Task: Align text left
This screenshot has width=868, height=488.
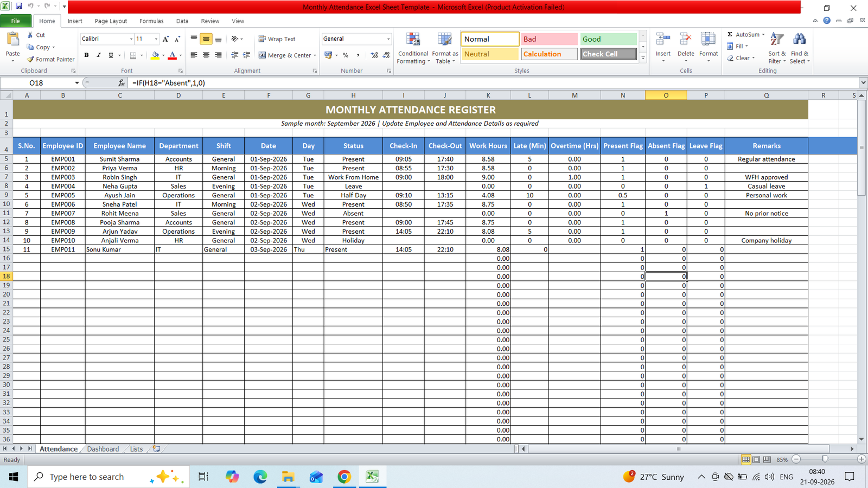Action: pos(194,55)
